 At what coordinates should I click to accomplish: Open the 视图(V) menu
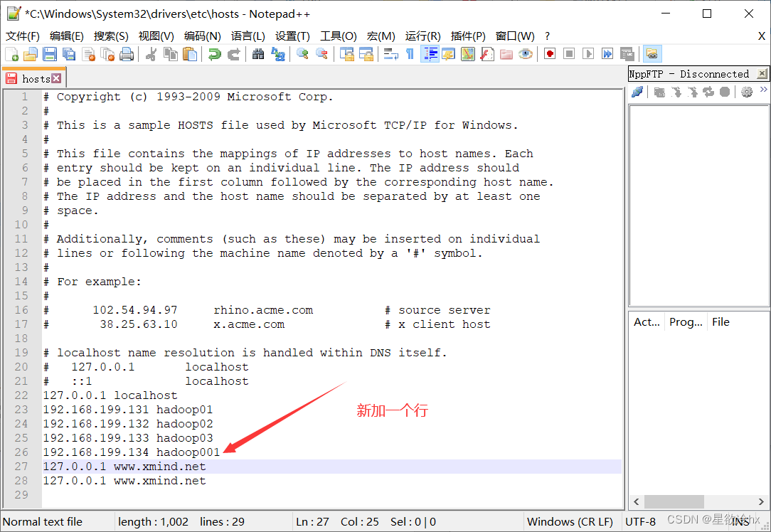(x=156, y=36)
